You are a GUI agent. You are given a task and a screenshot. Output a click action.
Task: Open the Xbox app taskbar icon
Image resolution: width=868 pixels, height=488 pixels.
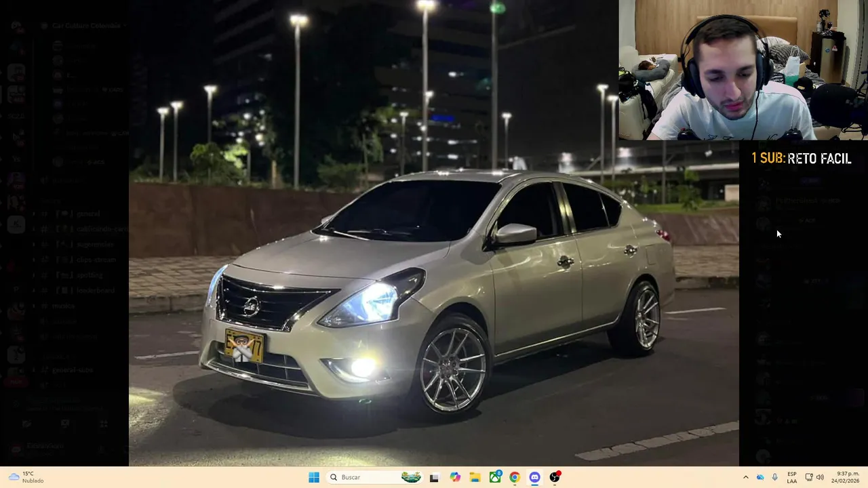click(x=495, y=477)
